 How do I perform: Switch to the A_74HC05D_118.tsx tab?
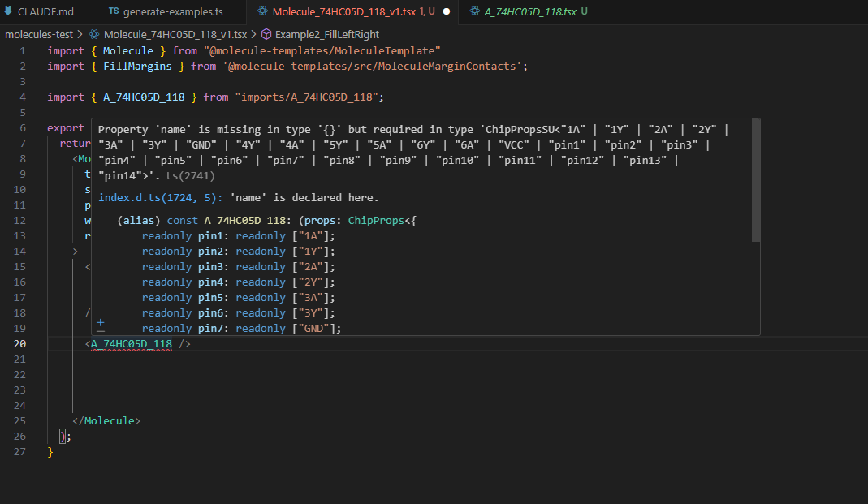[530, 12]
